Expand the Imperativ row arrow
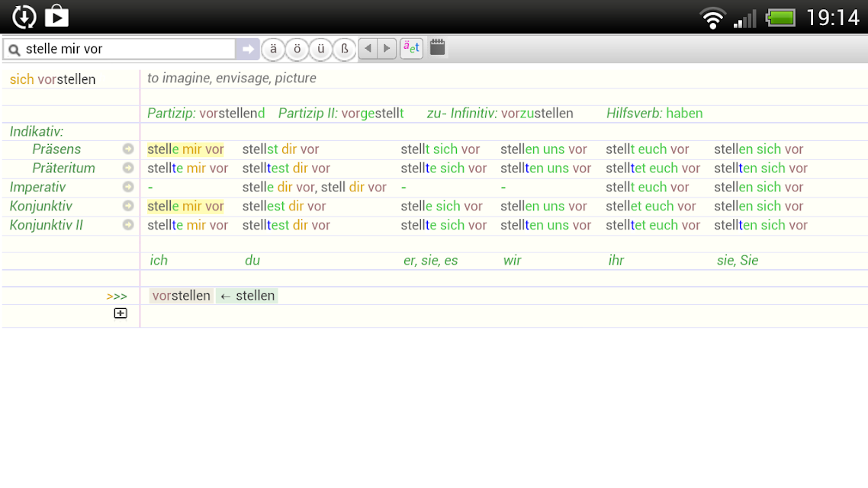Screen dimensions: 868x488 coord(128,187)
